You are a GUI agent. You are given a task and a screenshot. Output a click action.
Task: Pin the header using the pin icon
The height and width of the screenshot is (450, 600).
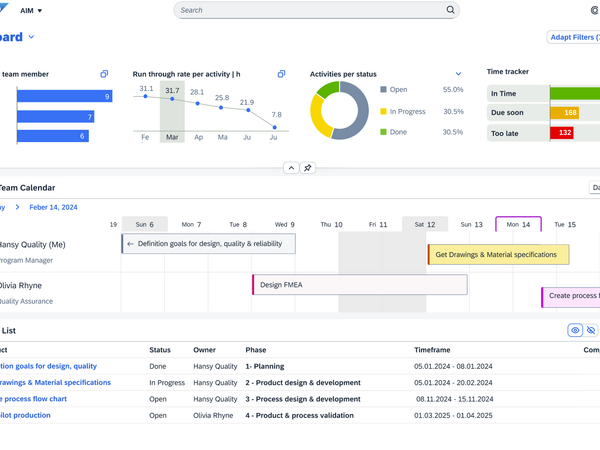(308, 168)
